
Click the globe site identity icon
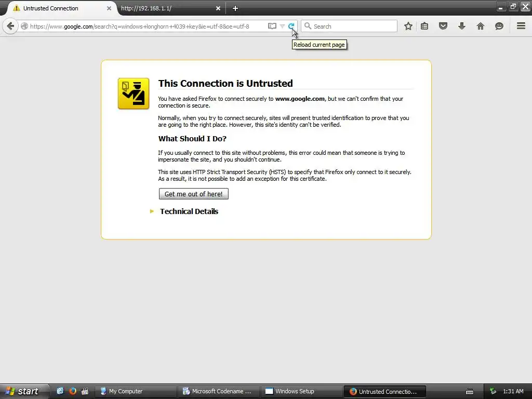point(24,26)
